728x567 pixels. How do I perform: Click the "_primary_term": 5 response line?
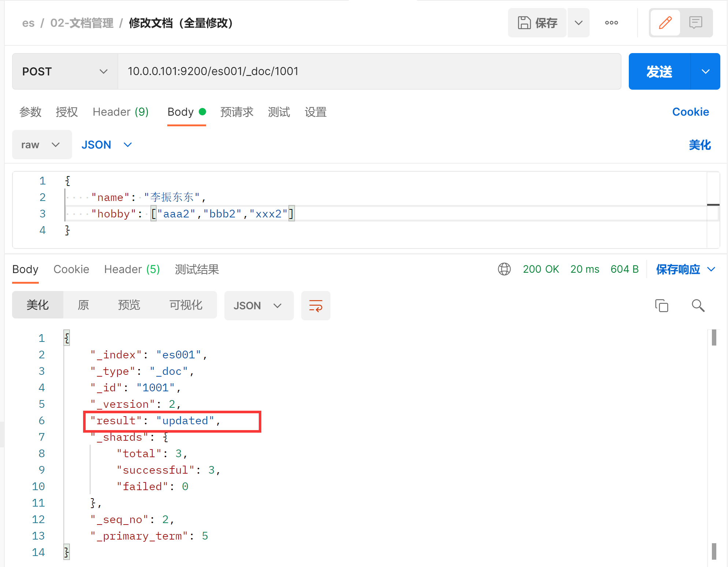point(149,536)
